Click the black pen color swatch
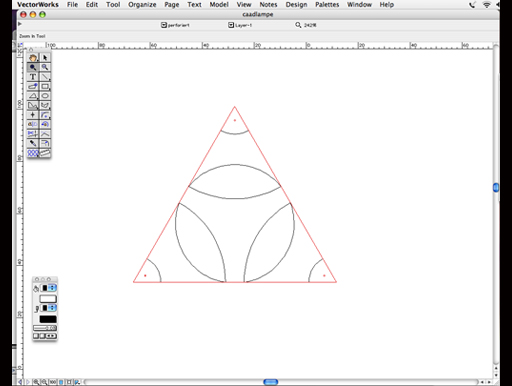 click(48, 319)
